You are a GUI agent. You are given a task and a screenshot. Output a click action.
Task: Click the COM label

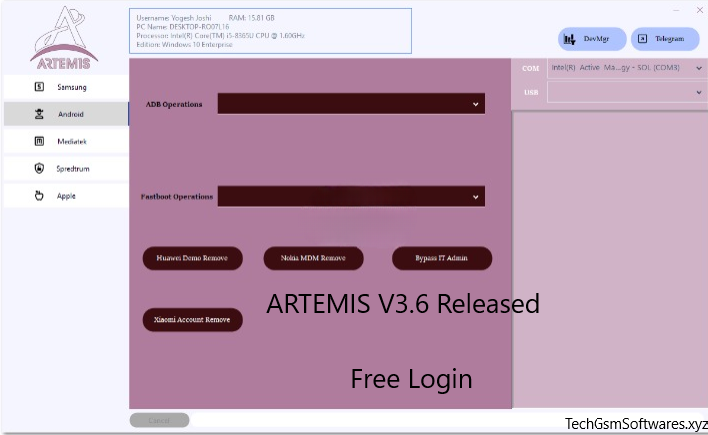point(531,69)
